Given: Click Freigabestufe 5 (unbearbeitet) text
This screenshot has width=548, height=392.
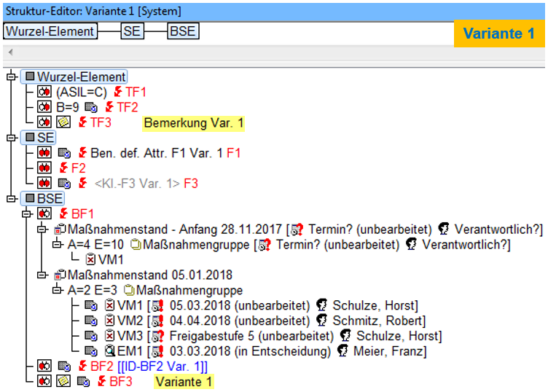Looking at the screenshot, I should pyautogui.click(x=251, y=336).
